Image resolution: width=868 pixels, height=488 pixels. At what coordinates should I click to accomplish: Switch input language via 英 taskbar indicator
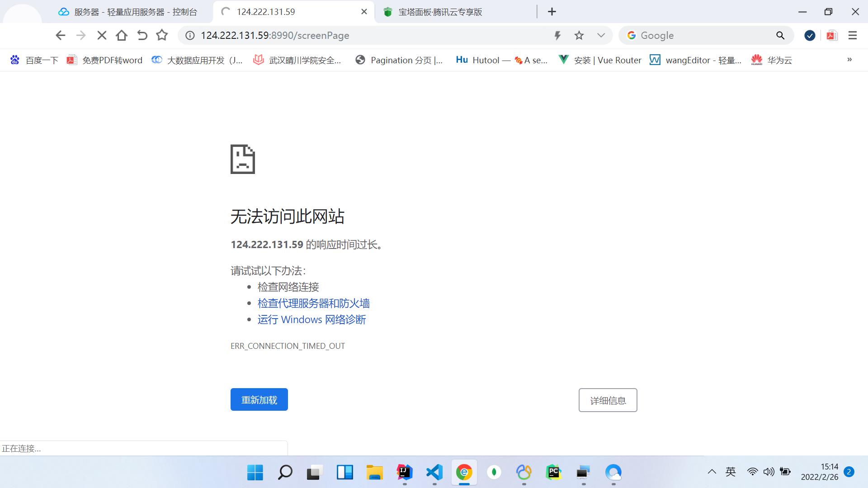[731, 471]
